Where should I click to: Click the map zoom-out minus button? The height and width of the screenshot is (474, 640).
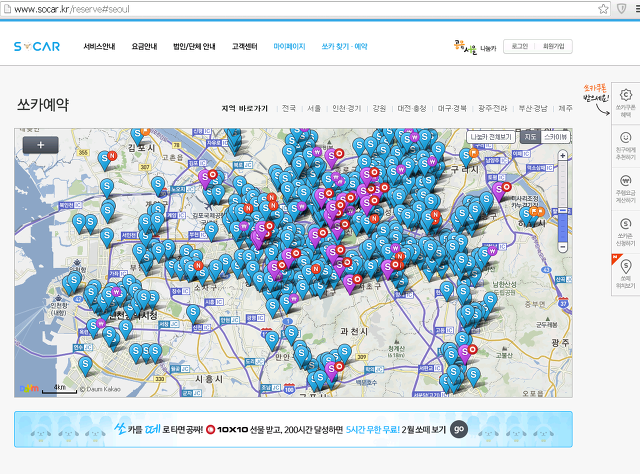point(563,247)
